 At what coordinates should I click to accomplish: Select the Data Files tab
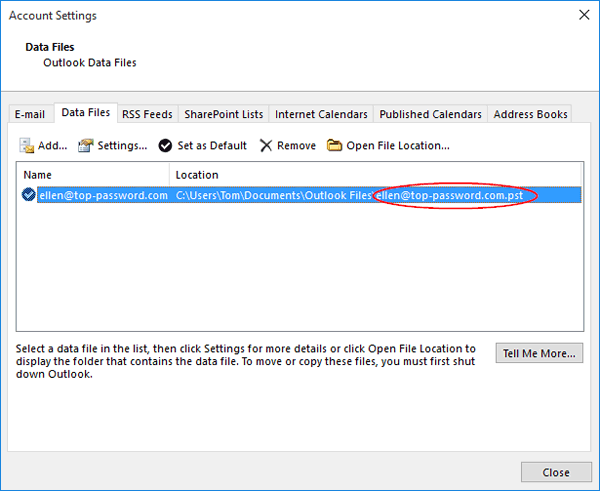point(86,113)
